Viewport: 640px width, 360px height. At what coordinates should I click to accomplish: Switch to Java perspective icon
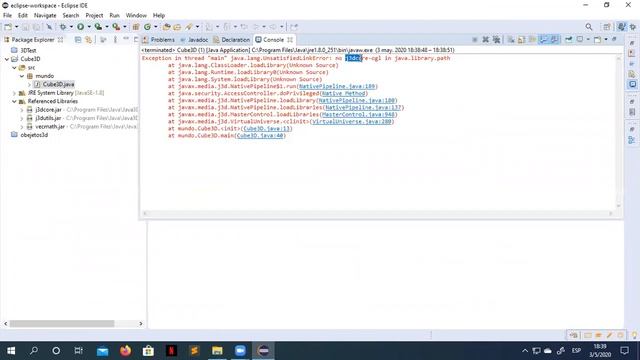click(x=621, y=27)
